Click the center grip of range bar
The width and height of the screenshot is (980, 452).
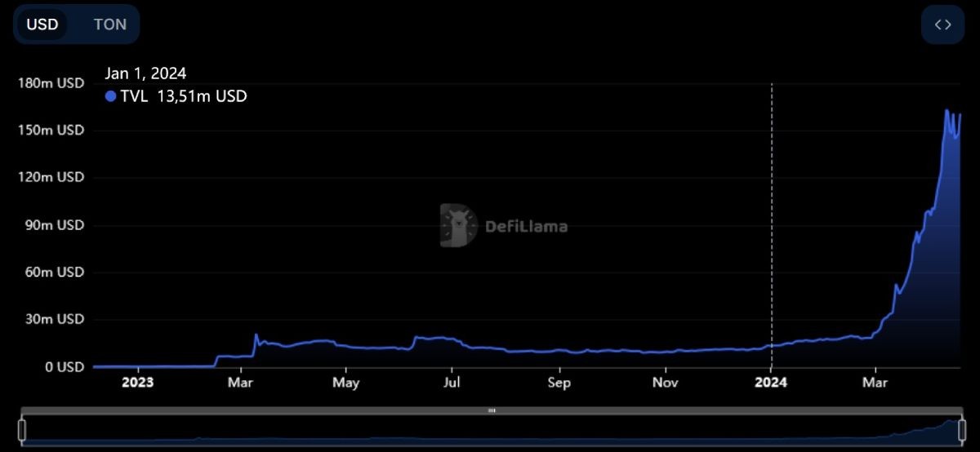(x=492, y=410)
